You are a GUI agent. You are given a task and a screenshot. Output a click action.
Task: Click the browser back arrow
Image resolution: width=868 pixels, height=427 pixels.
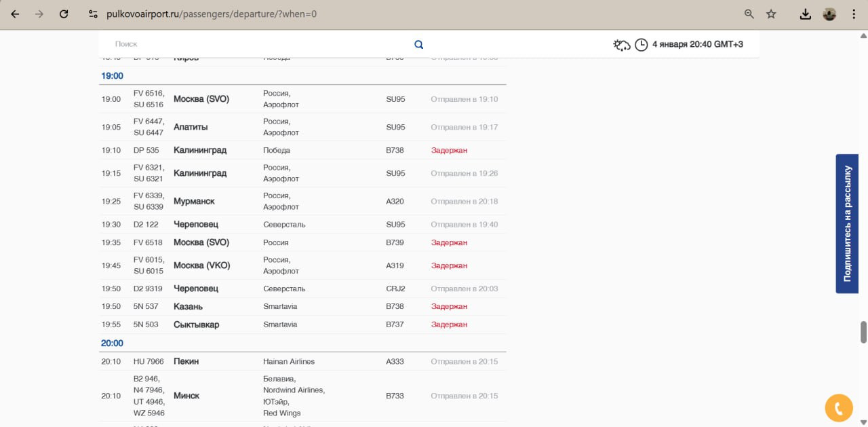(15, 14)
